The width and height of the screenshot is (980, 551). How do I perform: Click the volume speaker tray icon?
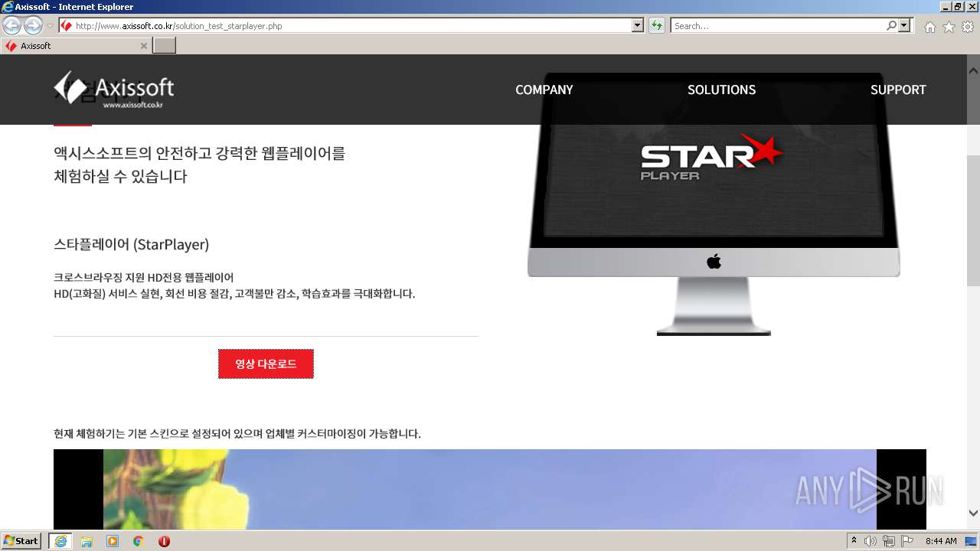(x=871, y=541)
